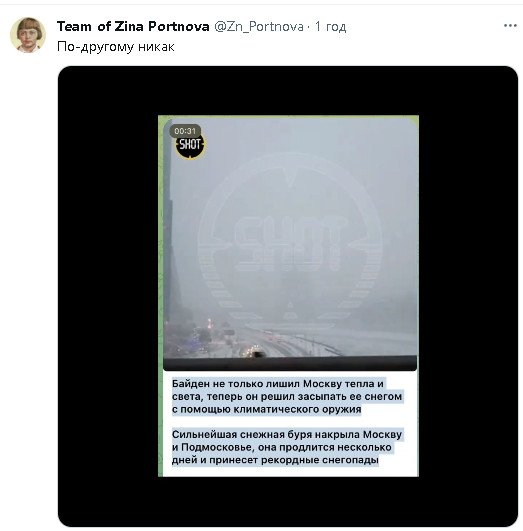
Task: Open Team of Zina Portnova's avatar
Action: coord(28,35)
